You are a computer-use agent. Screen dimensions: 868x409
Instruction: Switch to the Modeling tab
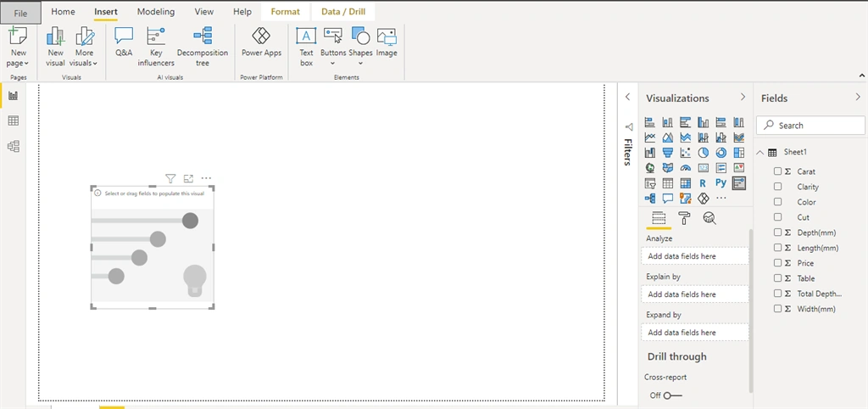tap(156, 12)
